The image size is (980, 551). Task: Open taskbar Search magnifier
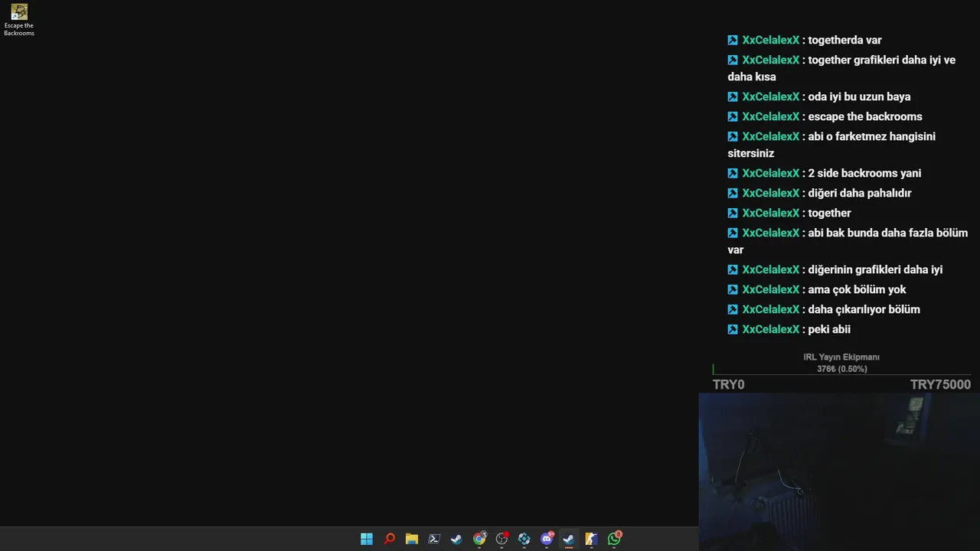[389, 539]
